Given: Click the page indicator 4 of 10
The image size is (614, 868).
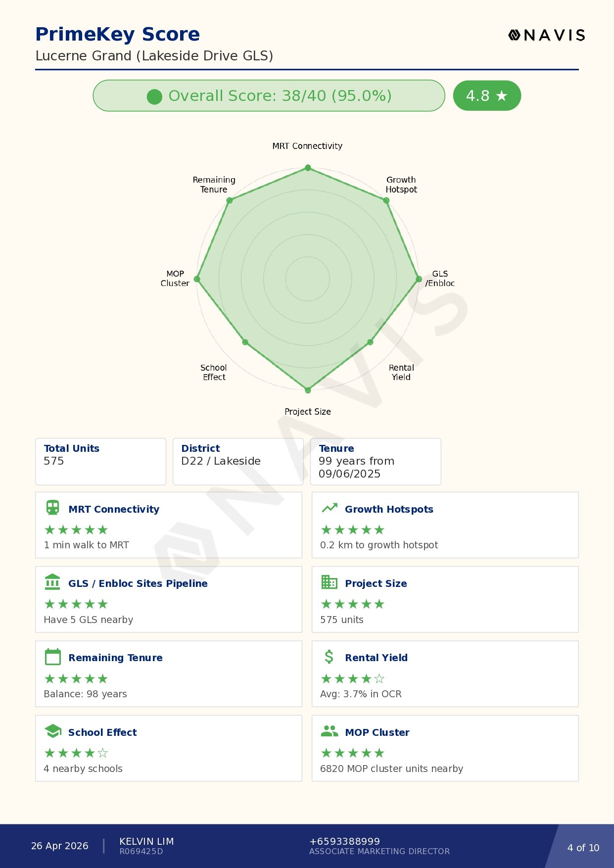Looking at the screenshot, I should click(583, 848).
